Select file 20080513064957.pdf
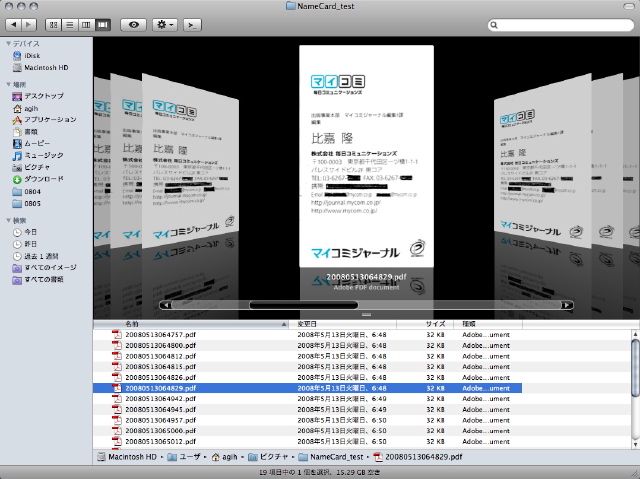The height and width of the screenshot is (479, 640). tap(307, 420)
